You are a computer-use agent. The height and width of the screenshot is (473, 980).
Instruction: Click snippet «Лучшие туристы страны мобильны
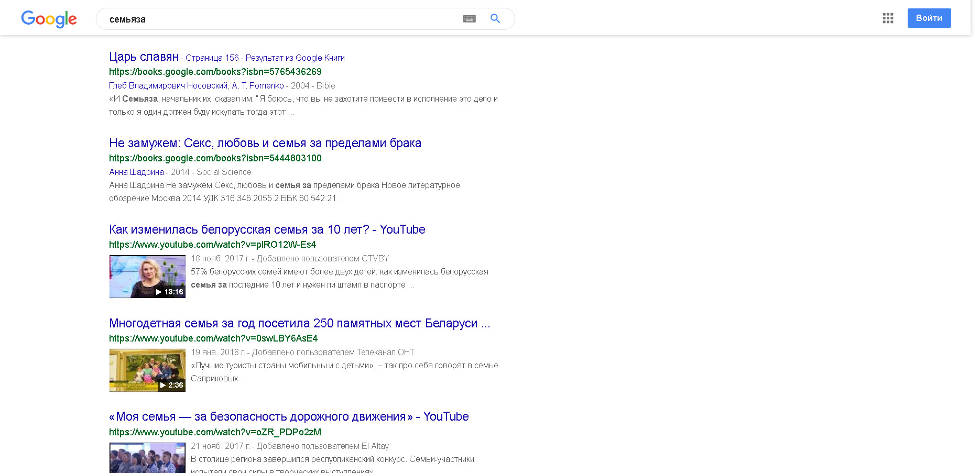tap(344, 372)
